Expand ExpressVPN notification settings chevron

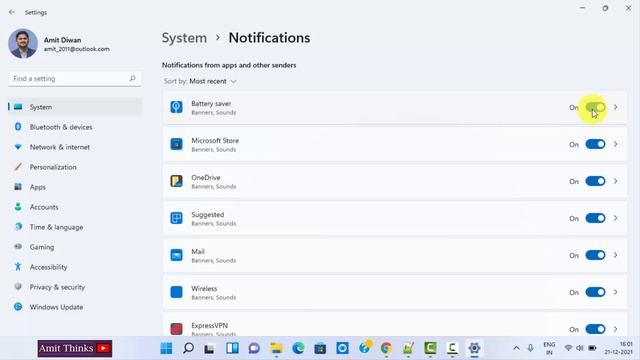(616, 329)
